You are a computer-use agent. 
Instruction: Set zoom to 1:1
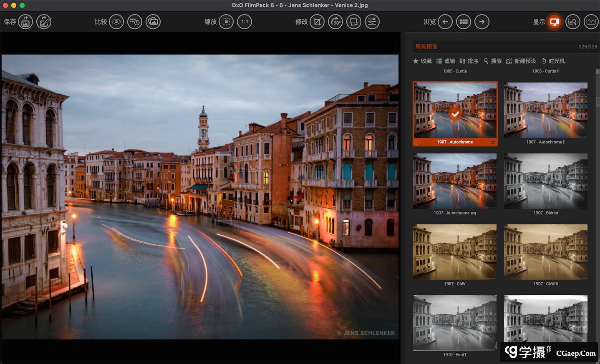pyautogui.click(x=245, y=22)
